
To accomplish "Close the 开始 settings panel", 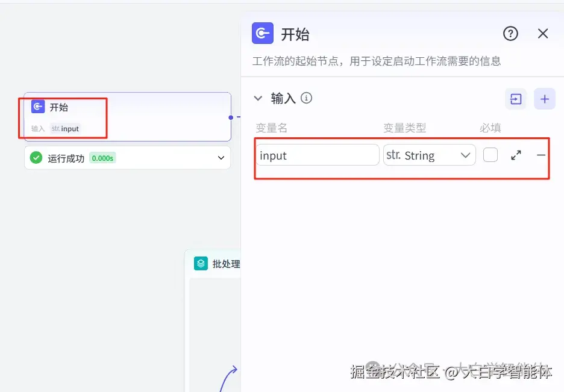I will (x=543, y=33).
